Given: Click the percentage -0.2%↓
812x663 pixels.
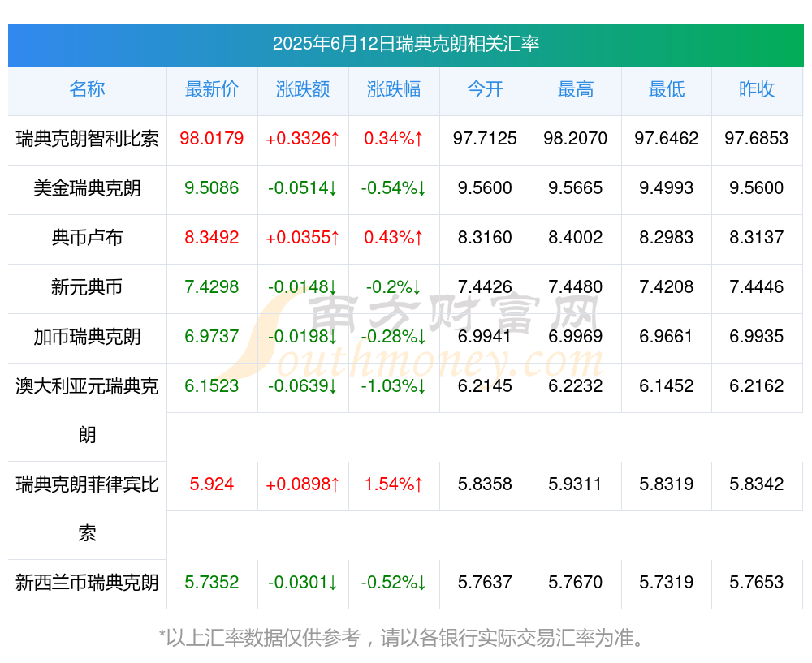Looking at the screenshot, I should pos(394,286).
